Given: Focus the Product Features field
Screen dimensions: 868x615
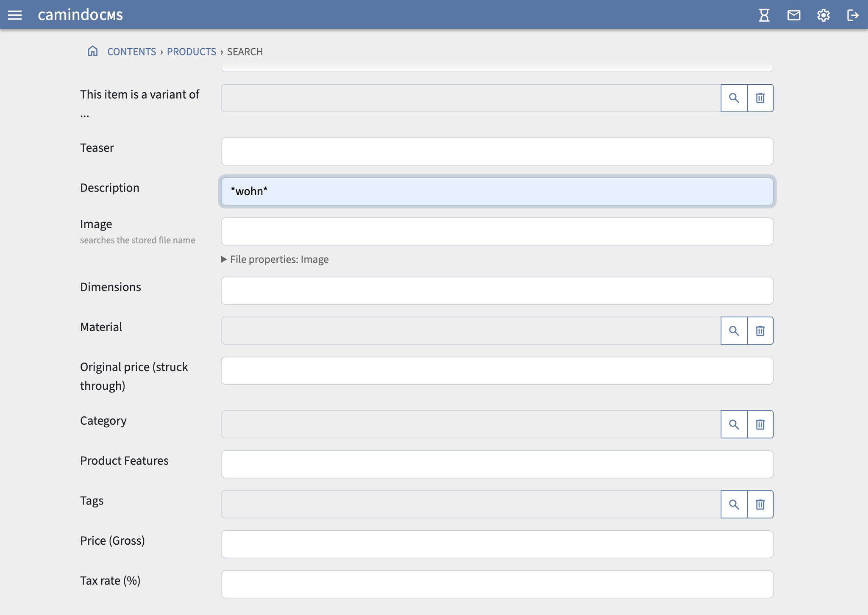Looking at the screenshot, I should 497,464.
